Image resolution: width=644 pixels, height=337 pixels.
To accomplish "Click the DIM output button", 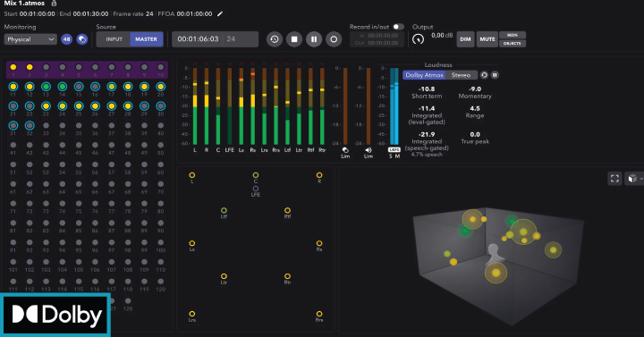I will click(465, 39).
